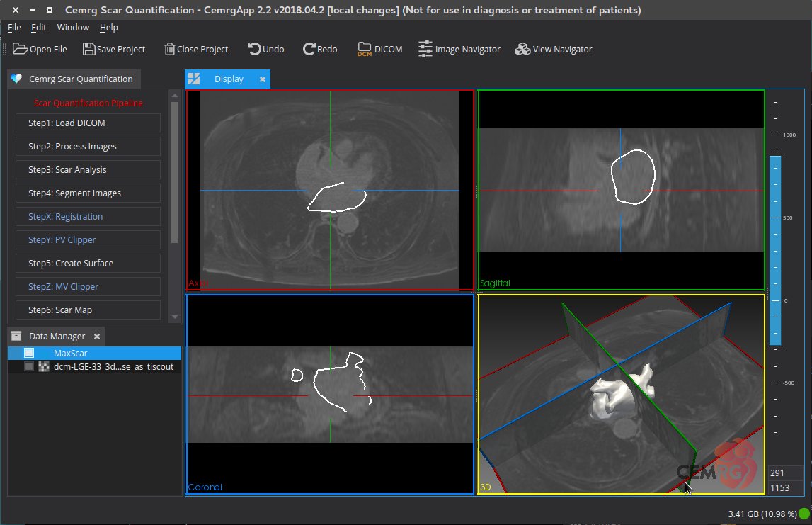Open the Edit menu
Viewport: 812px width, 525px height.
pyautogui.click(x=38, y=28)
